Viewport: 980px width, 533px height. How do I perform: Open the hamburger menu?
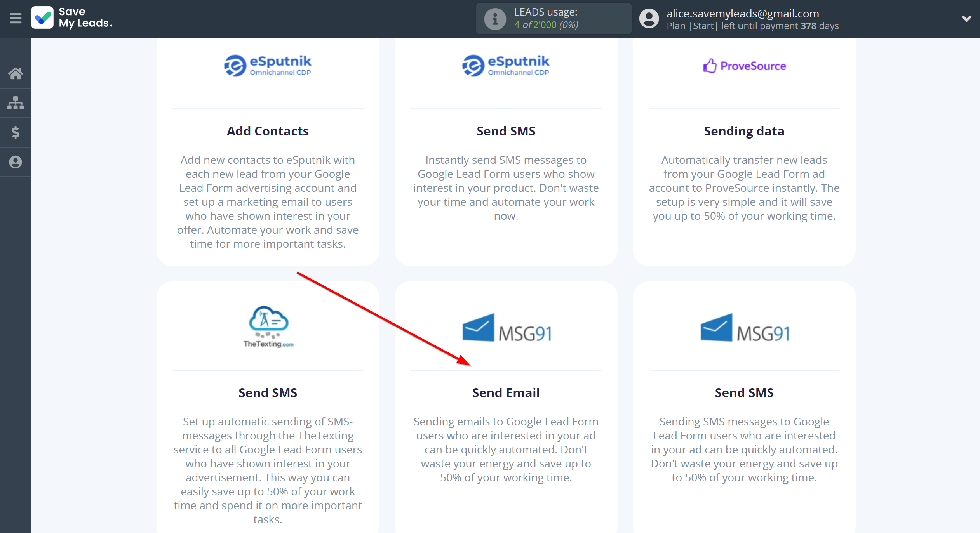click(x=16, y=18)
